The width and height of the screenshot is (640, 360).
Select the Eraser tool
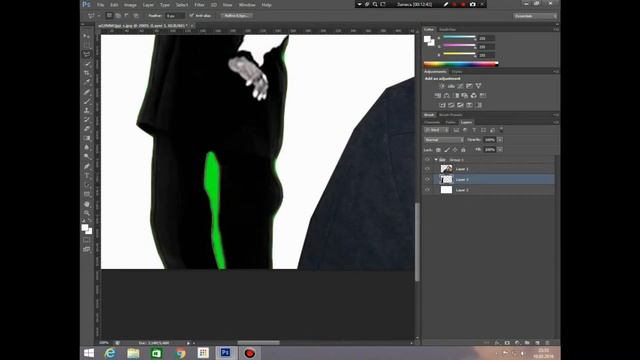(87, 129)
